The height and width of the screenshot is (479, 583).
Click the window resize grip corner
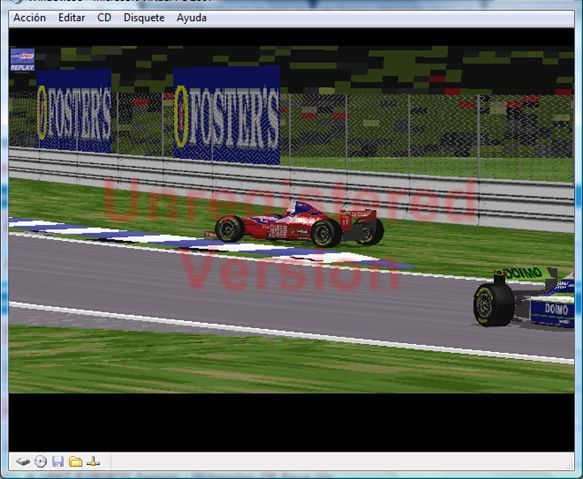point(570,465)
